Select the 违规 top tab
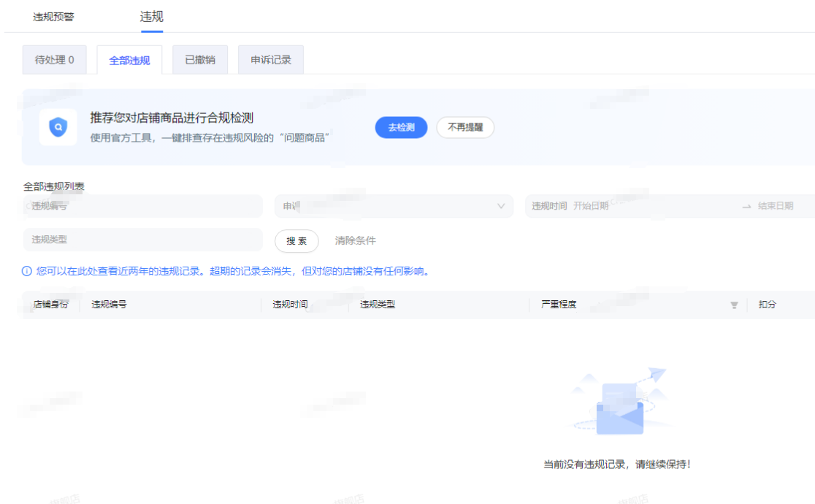Screen dimensions: 815x504 [x=151, y=17]
